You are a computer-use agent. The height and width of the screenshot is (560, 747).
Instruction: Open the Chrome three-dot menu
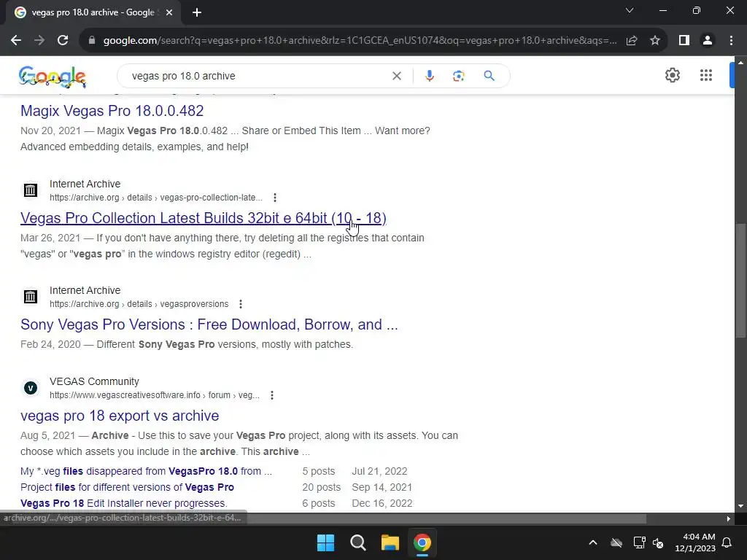731,41
